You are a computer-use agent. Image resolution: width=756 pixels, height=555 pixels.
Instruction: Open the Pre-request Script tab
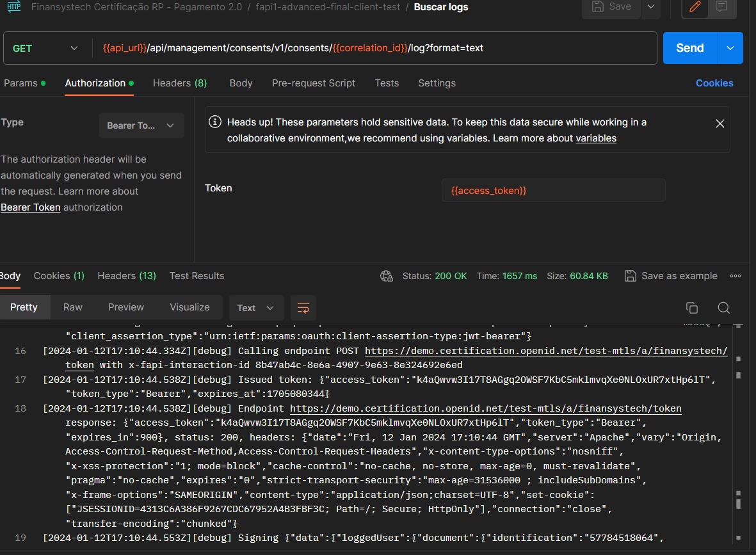point(314,83)
